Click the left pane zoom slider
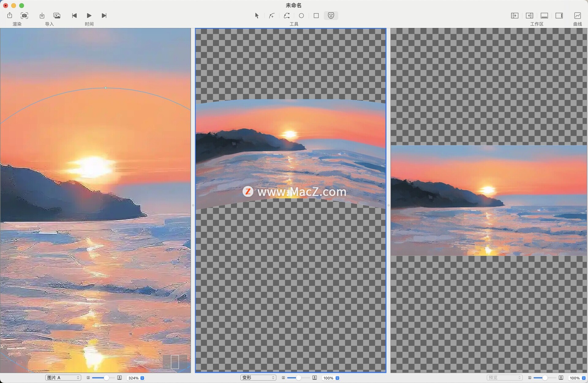Screen dimensions: 588x383 click(103, 378)
